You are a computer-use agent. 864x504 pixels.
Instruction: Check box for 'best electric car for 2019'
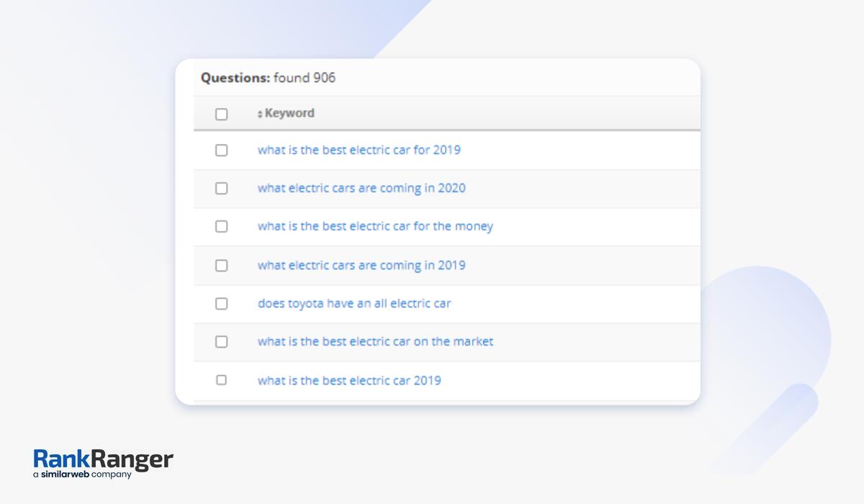(x=221, y=150)
